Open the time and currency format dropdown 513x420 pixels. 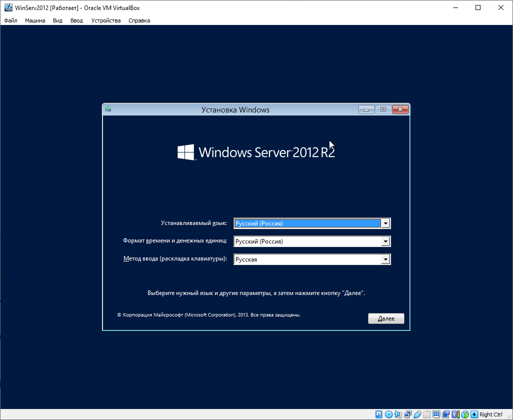312,241
